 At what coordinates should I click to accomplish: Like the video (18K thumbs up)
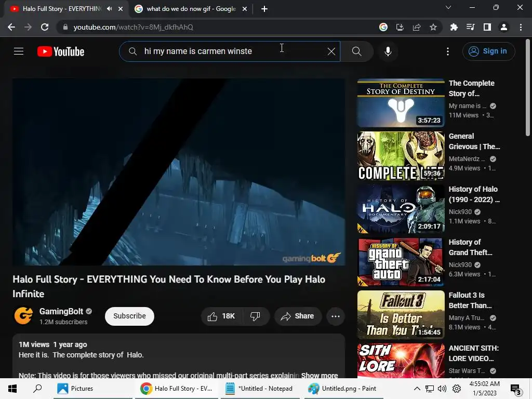point(221,316)
